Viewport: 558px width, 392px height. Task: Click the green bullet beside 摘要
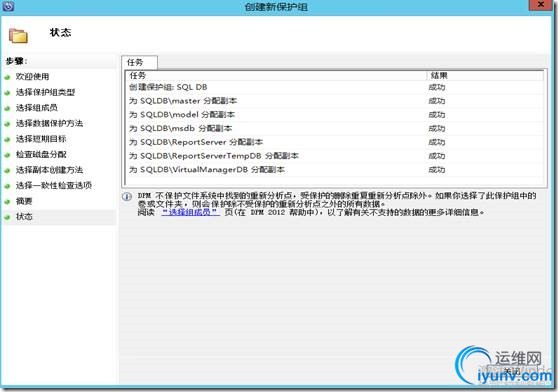point(7,202)
